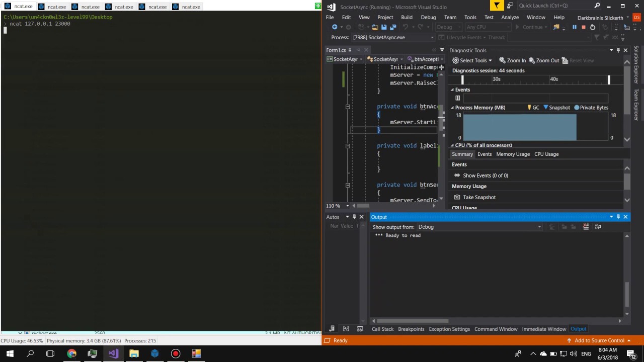Toggle word wrap in Output window
The image size is (644, 362).
pyautogui.click(x=598, y=227)
